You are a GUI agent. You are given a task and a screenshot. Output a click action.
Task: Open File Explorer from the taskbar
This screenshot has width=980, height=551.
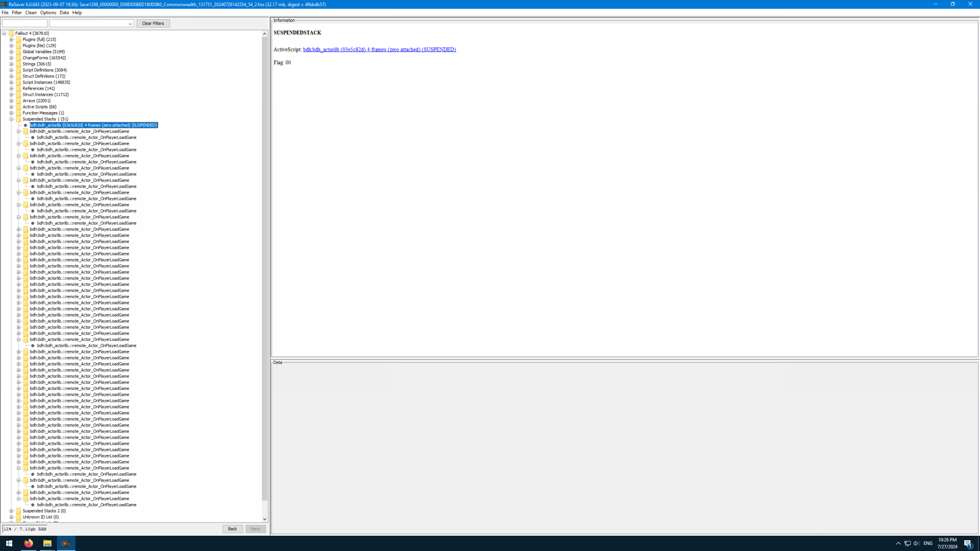pos(47,543)
